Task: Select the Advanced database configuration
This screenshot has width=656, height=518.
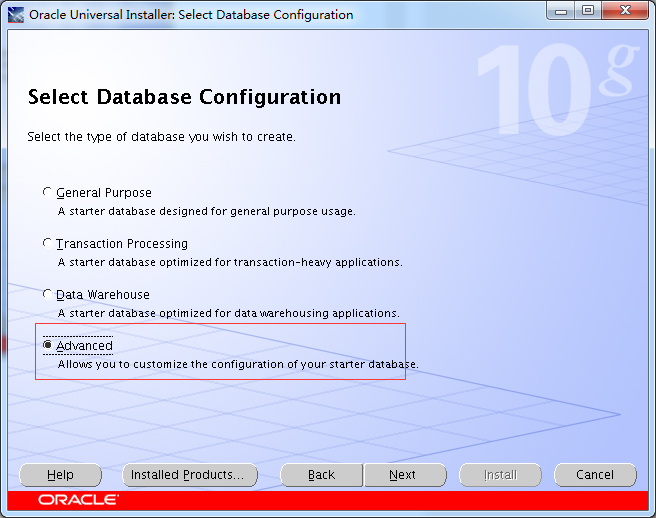Action: tap(47, 345)
